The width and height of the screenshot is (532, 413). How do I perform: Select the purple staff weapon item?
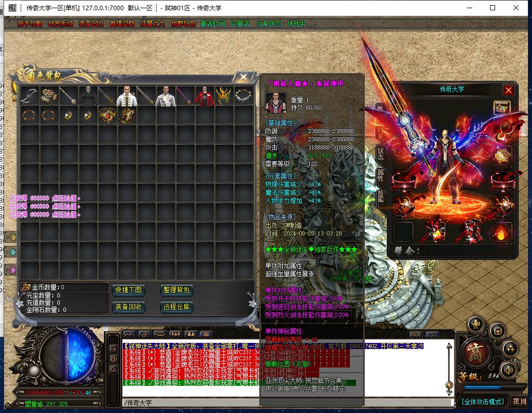pos(185,96)
